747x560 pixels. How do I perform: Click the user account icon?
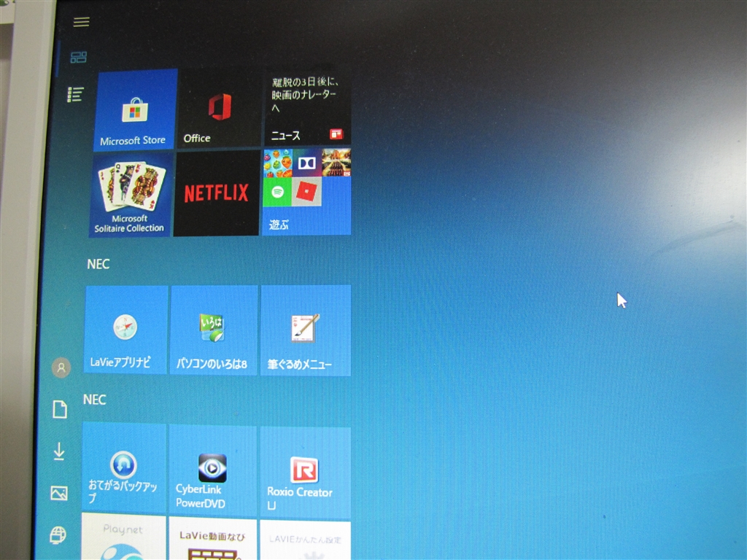pyautogui.click(x=61, y=367)
